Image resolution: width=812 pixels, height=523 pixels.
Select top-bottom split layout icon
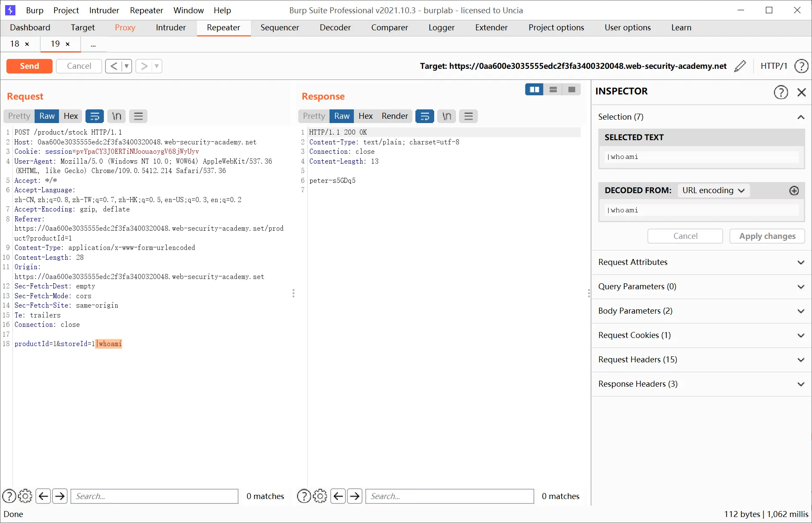coord(553,89)
